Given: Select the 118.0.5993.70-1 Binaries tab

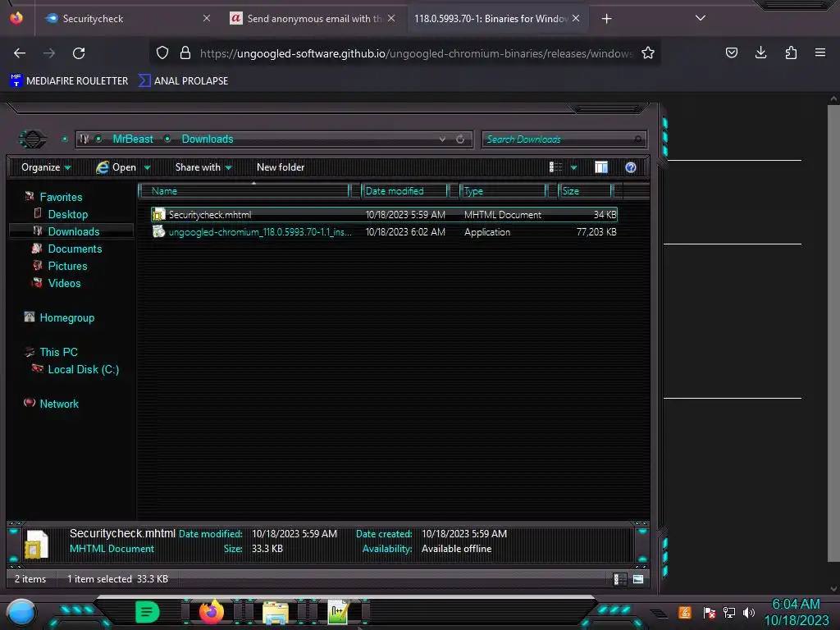Looking at the screenshot, I should (496, 19).
